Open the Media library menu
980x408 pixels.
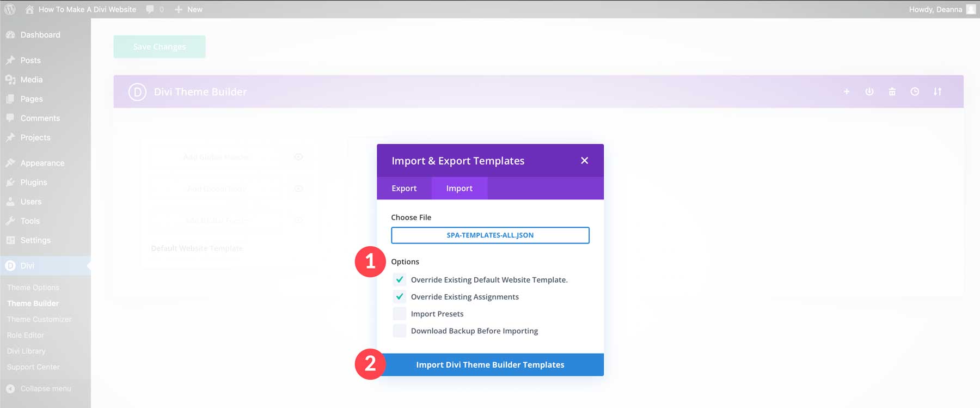coord(32,80)
